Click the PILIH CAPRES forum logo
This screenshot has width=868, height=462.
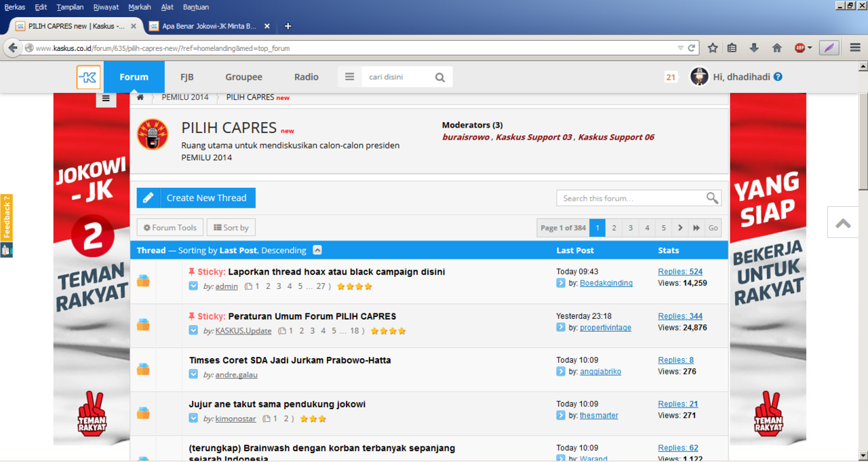coord(153,134)
